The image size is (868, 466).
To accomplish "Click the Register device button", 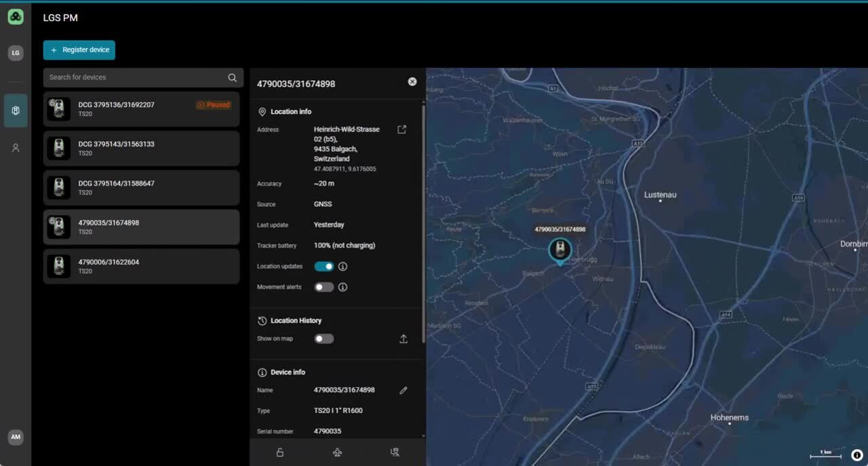I will tap(79, 50).
